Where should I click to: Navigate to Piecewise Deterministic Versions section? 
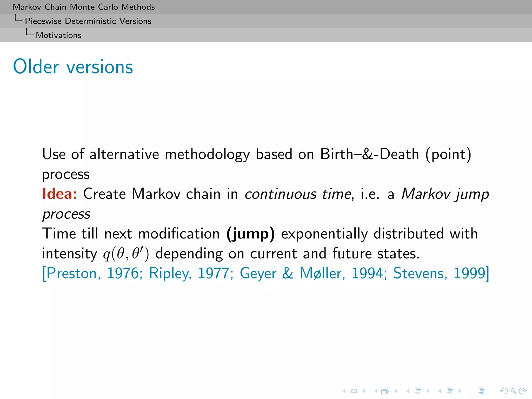coord(88,21)
